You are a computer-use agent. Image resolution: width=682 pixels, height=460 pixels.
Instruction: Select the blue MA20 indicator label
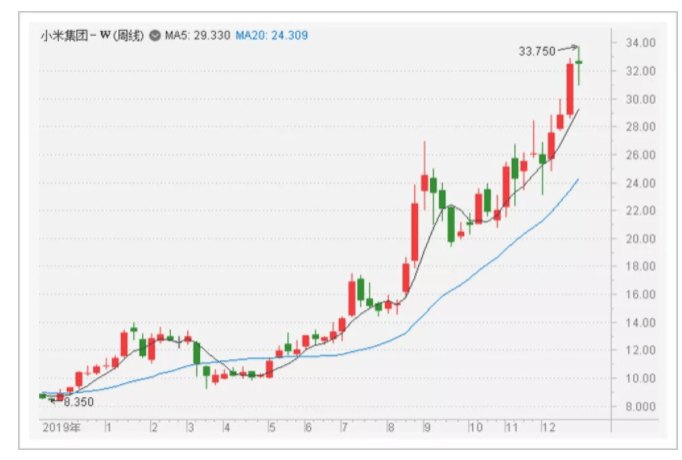273,35
